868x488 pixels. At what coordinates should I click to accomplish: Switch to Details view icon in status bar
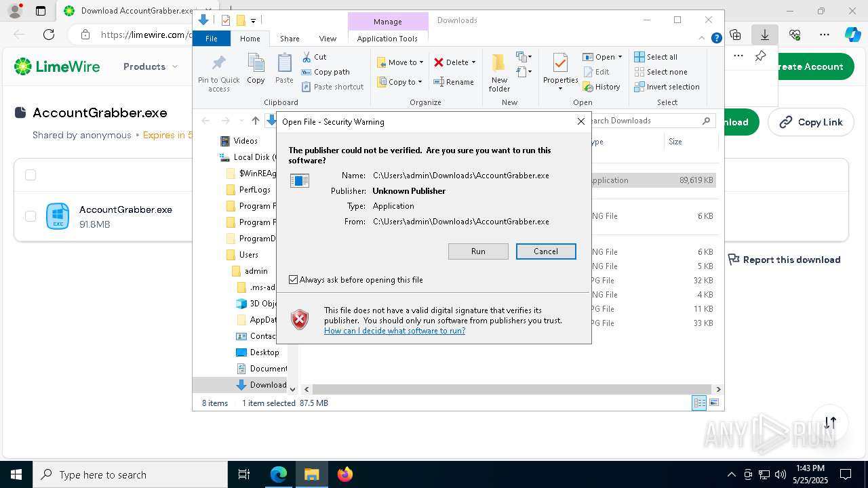pos(698,403)
